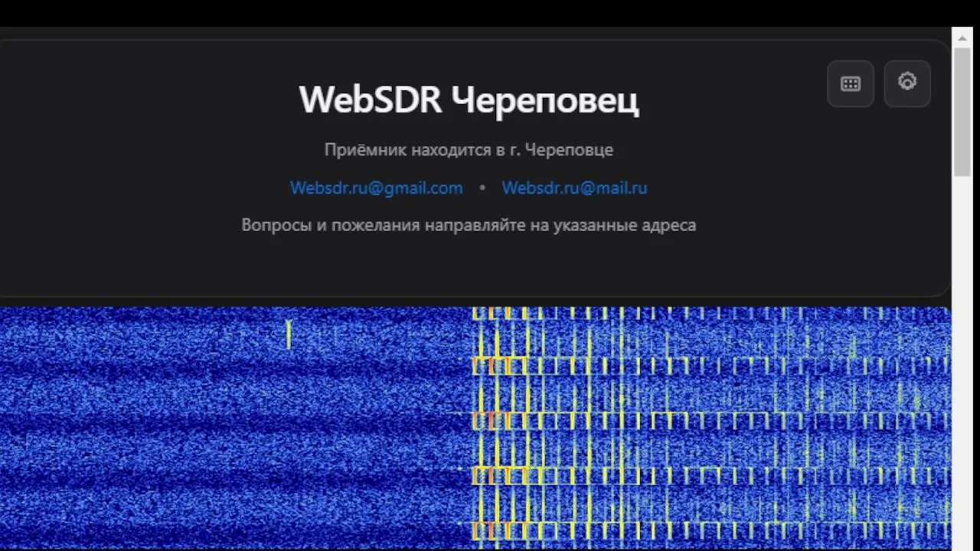
Task: Open the settings gear icon button
Action: click(x=907, y=83)
